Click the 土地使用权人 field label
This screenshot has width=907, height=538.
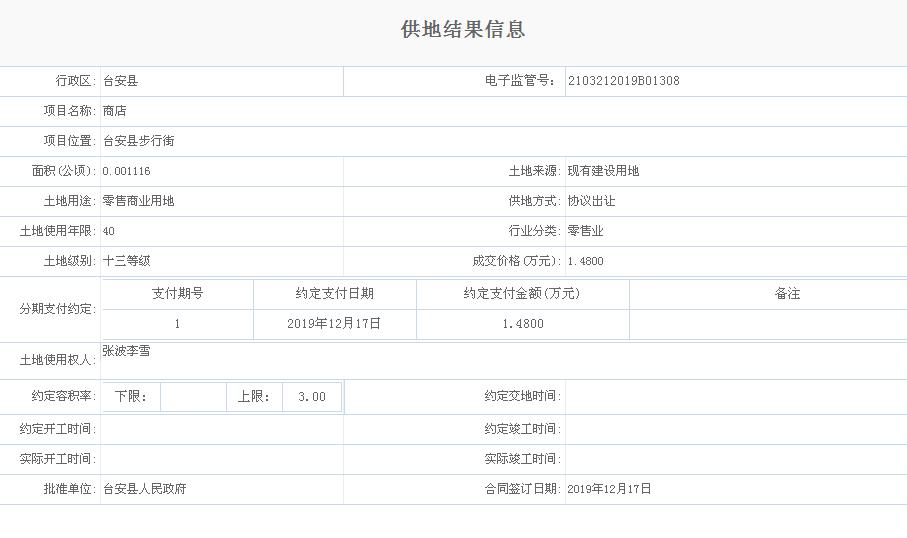click(x=58, y=360)
